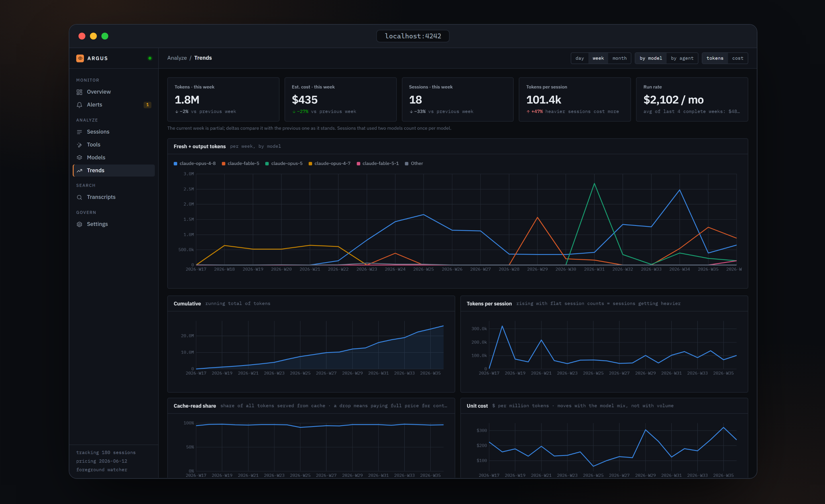Go to the Sessions page

coord(114,132)
